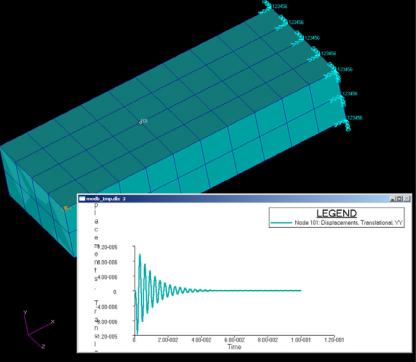Click the plot window's title bar icon
This screenshot has width=416, height=362.
82,199
